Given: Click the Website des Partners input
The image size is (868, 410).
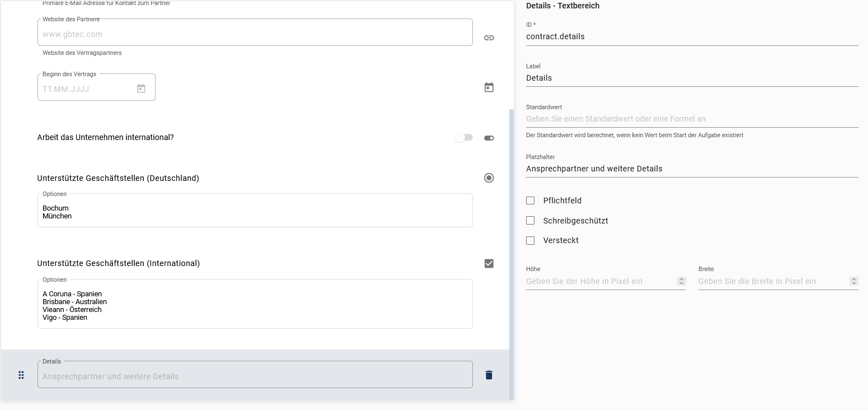Looking at the screenshot, I should click(255, 34).
